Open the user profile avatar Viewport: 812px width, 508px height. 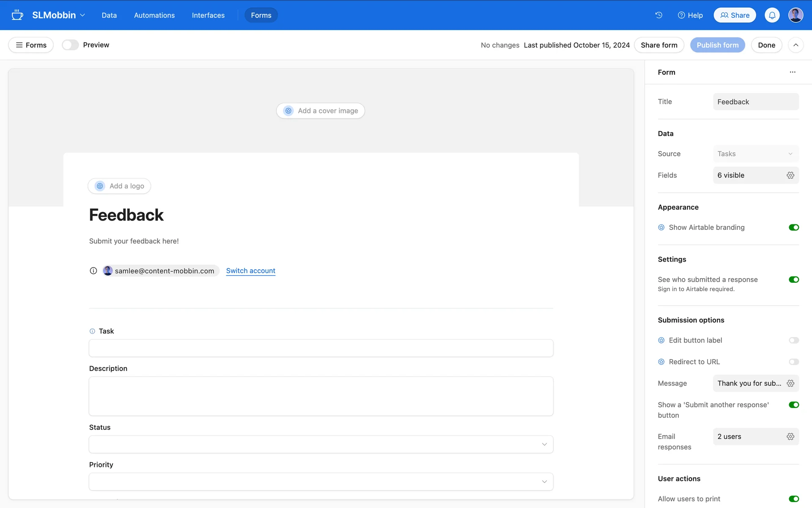coord(796,15)
